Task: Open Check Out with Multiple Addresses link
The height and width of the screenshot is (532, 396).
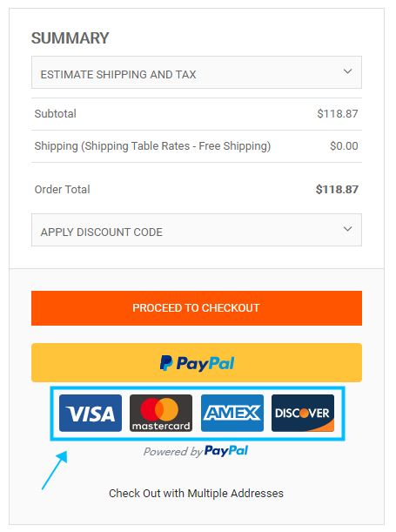Action: point(196,494)
